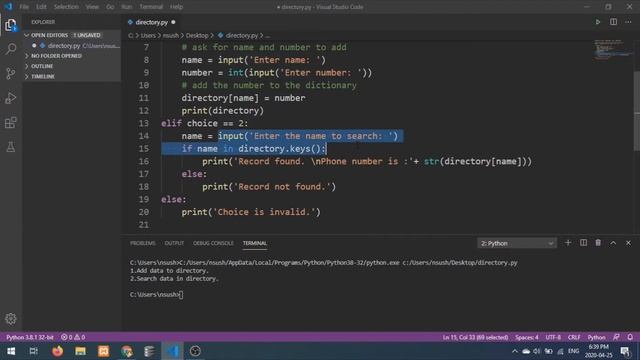Viewport: 640px width, 360px height.
Task: Change encoding via UTF-8
Action: [553, 337]
